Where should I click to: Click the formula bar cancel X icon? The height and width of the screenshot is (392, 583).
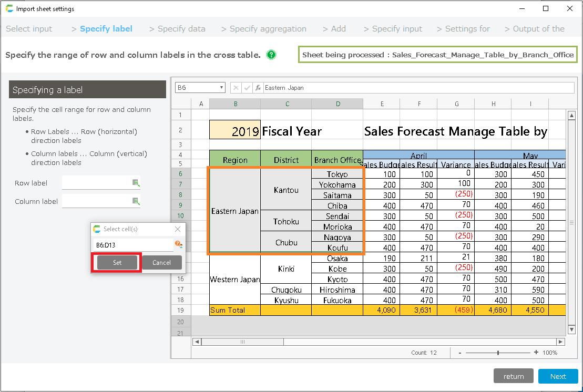click(x=236, y=88)
